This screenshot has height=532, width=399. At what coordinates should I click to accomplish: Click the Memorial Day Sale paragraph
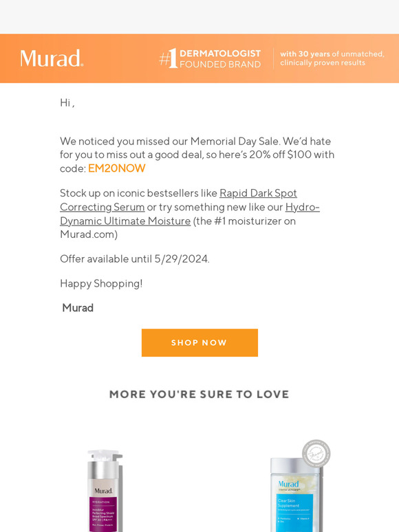coord(197,155)
